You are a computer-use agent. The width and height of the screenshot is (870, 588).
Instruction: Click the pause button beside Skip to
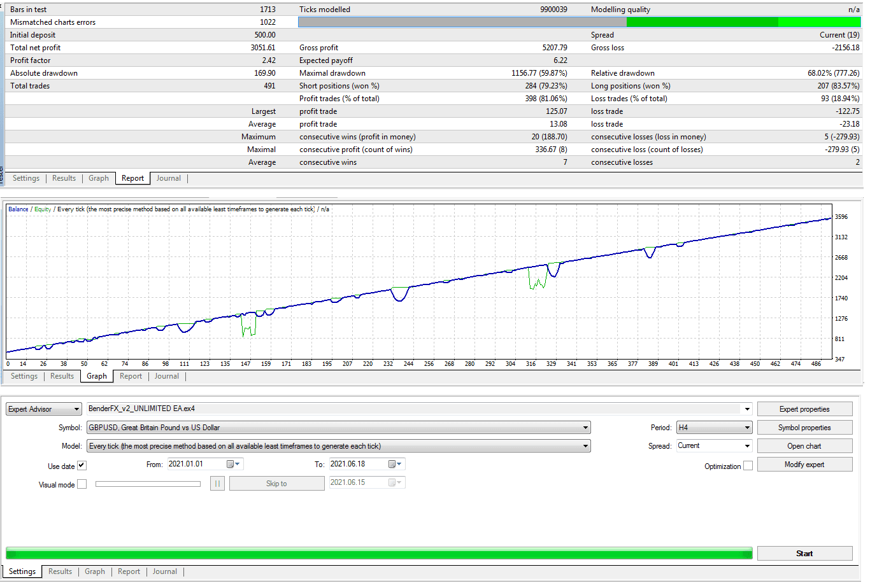[x=217, y=484]
